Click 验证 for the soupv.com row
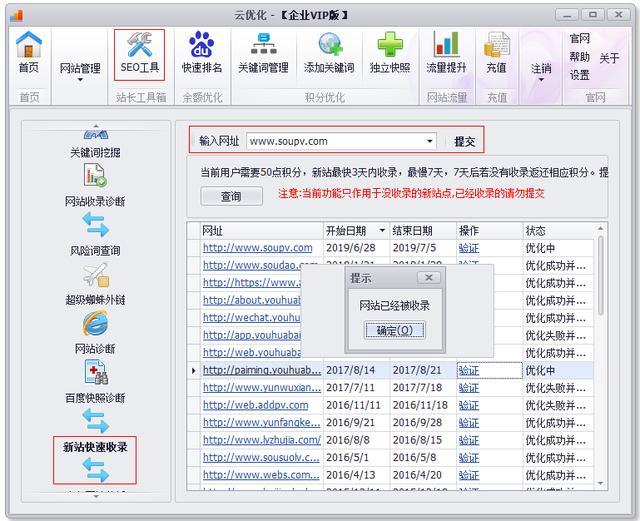 pos(469,248)
